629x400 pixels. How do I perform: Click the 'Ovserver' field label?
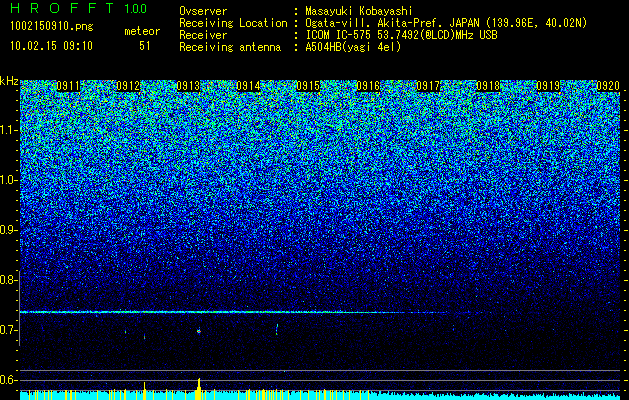(203, 11)
